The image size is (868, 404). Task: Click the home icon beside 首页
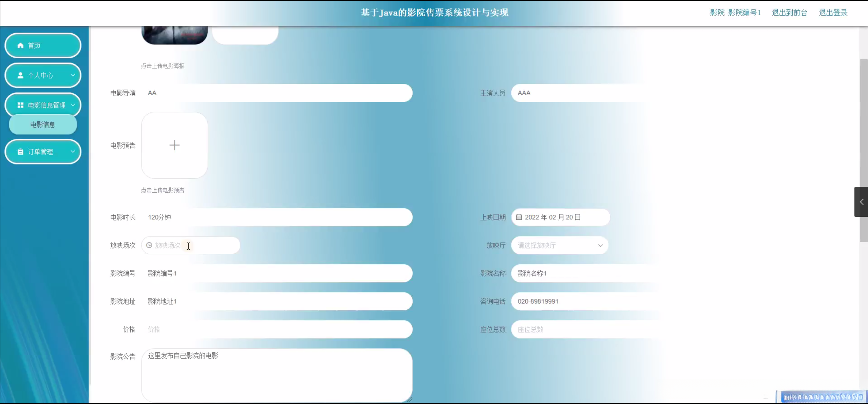(20, 45)
